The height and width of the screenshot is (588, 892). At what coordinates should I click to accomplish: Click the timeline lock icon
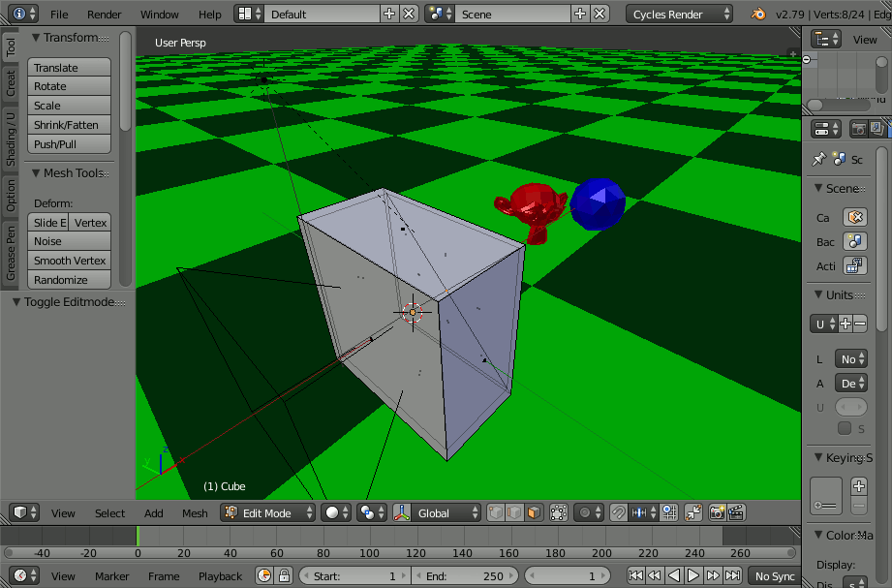[x=284, y=576]
